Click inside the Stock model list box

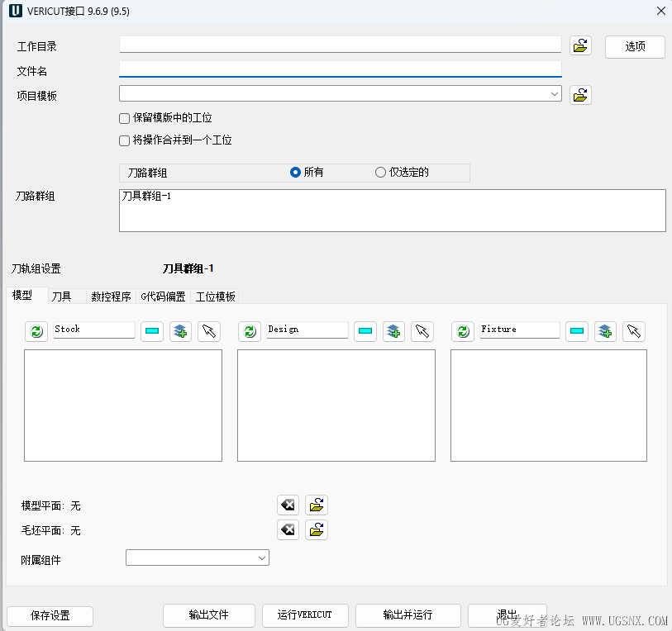123,406
